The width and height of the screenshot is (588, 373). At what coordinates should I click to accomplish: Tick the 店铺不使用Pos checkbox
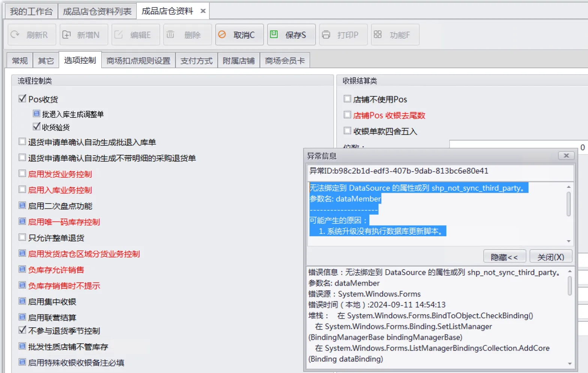point(347,99)
